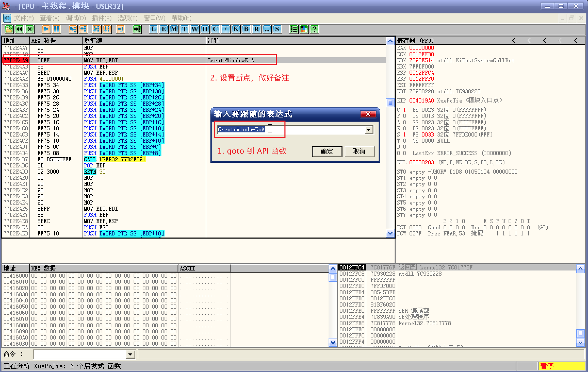
Task: Open the Breakpoints (B) window
Action: click(246, 29)
